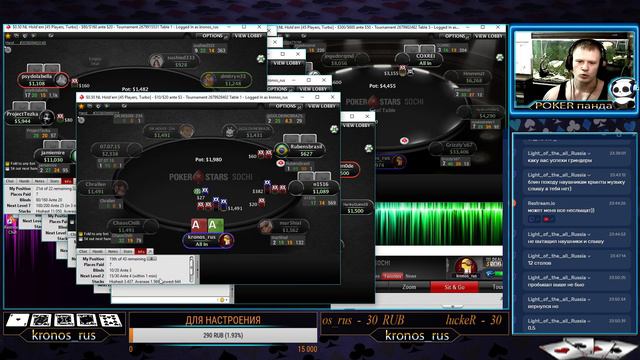The height and width of the screenshot is (360, 640).
Task: Click VIEW LOBBY in the front table window
Action: click(x=322, y=106)
